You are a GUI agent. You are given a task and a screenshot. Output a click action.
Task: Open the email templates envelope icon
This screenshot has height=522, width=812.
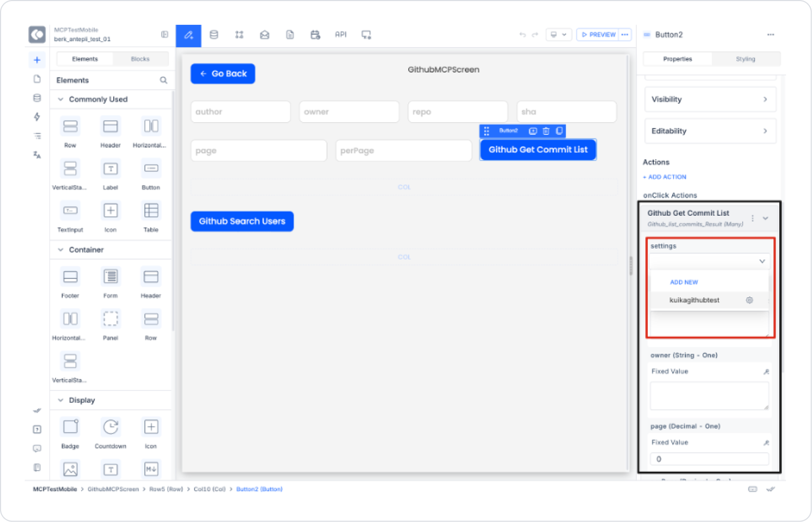[x=265, y=35]
